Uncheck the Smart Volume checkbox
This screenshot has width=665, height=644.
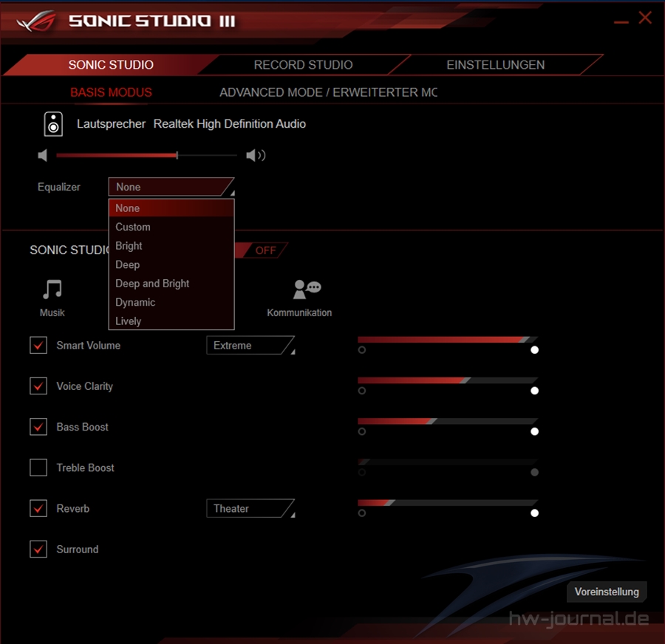(38, 345)
